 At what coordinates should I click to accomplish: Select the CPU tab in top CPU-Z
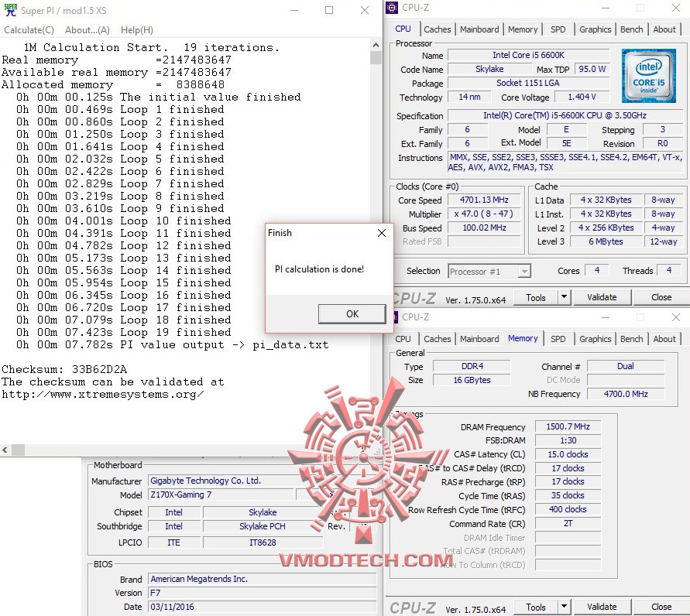[x=403, y=29]
